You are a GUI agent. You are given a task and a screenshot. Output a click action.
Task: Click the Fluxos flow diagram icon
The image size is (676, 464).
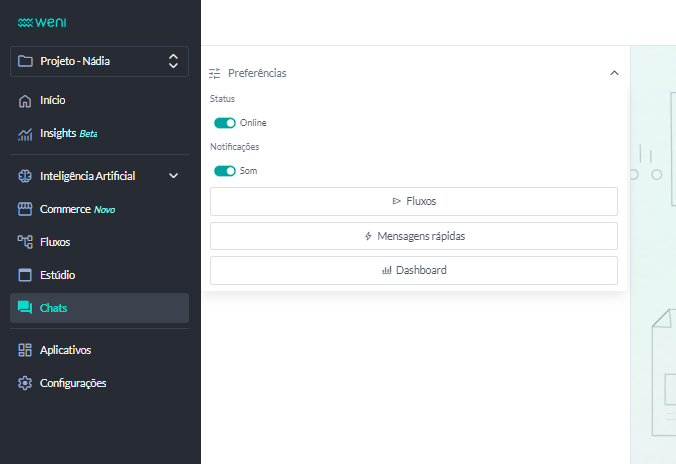coord(26,242)
